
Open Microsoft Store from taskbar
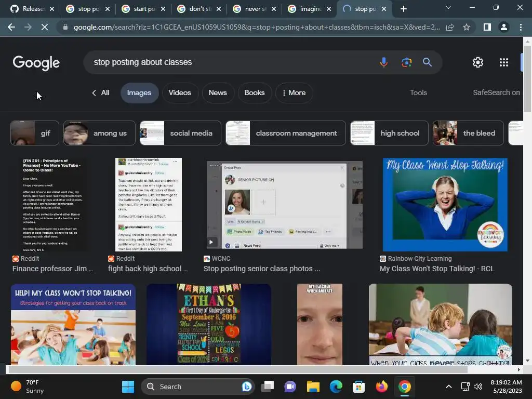pyautogui.click(x=358, y=387)
